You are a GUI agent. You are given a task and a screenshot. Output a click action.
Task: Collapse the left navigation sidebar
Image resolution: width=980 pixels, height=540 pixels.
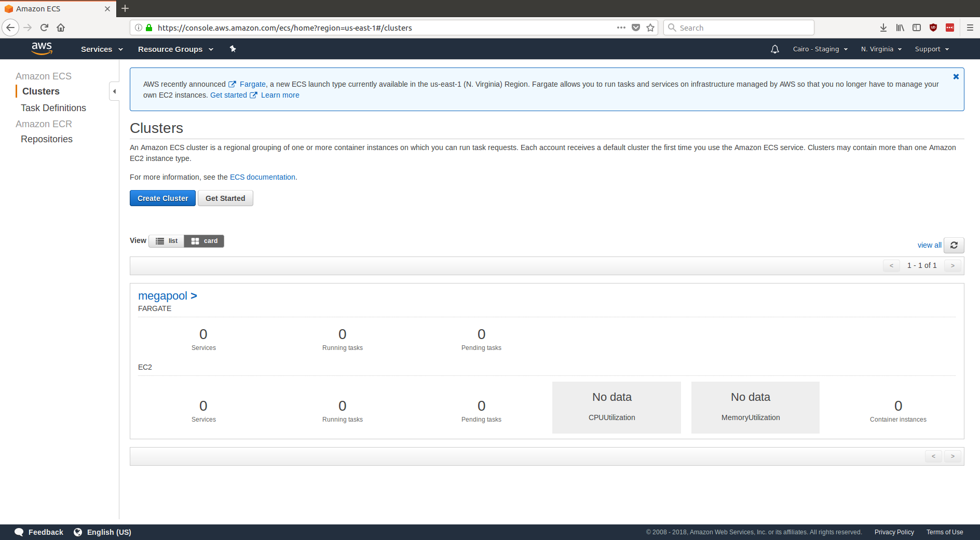(x=114, y=91)
